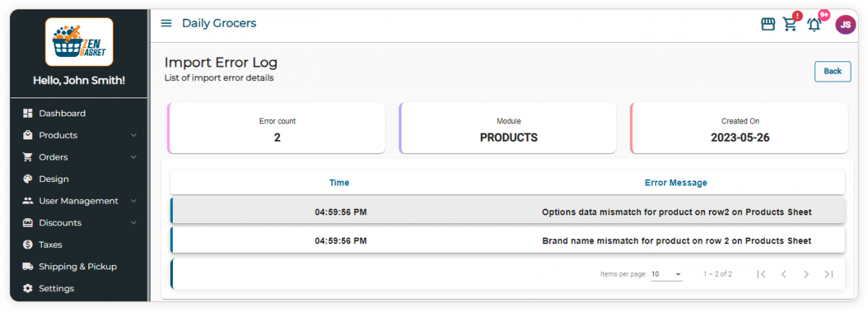Viewport: 868px width, 312px height.
Task: Select the Options data mismatch error row
Action: [508, 212]
